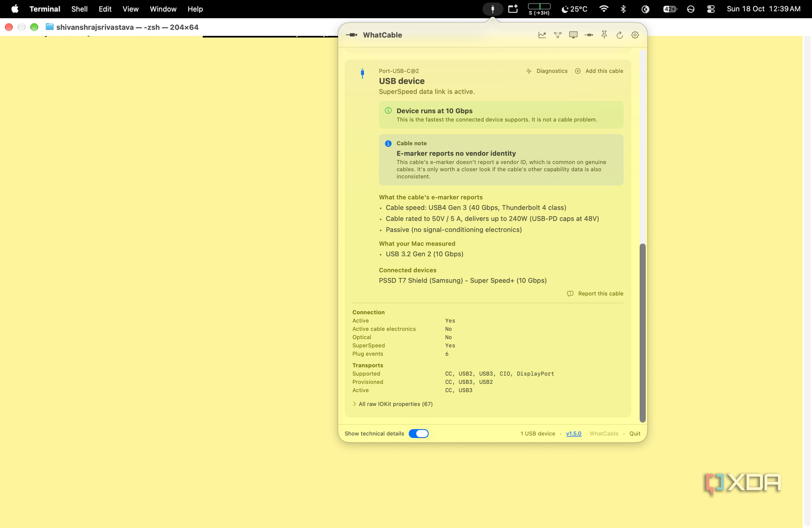Open the View menu
This screenshot has height=528, width=812.
130,9
